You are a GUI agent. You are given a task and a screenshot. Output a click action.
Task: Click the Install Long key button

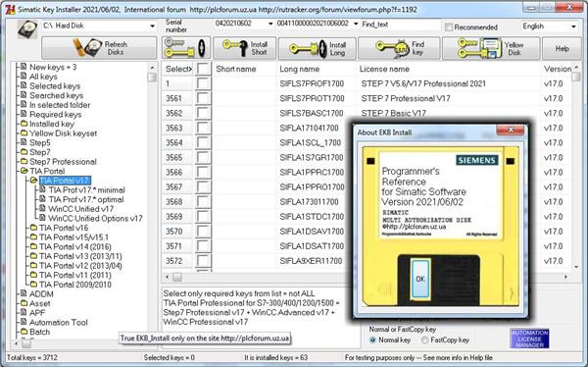(x=318, y=48)
